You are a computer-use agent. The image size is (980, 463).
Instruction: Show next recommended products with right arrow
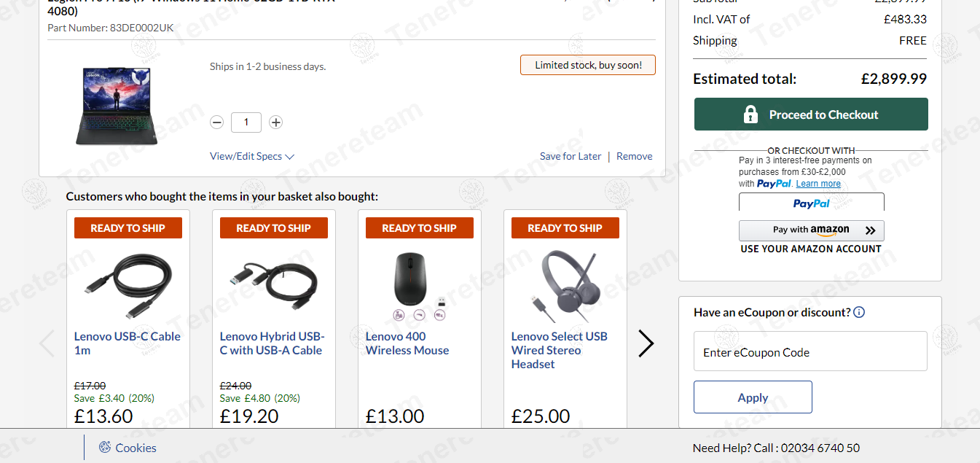point(646,343)
